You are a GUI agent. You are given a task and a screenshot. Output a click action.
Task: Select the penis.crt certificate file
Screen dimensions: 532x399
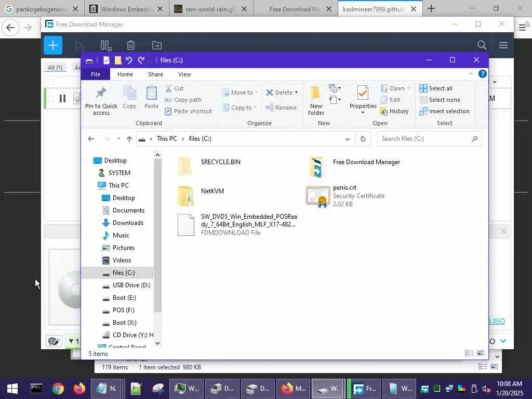(345, 196)
